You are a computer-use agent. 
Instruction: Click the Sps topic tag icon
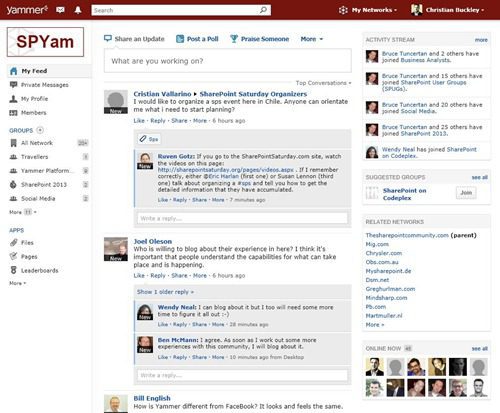[143, 139]
